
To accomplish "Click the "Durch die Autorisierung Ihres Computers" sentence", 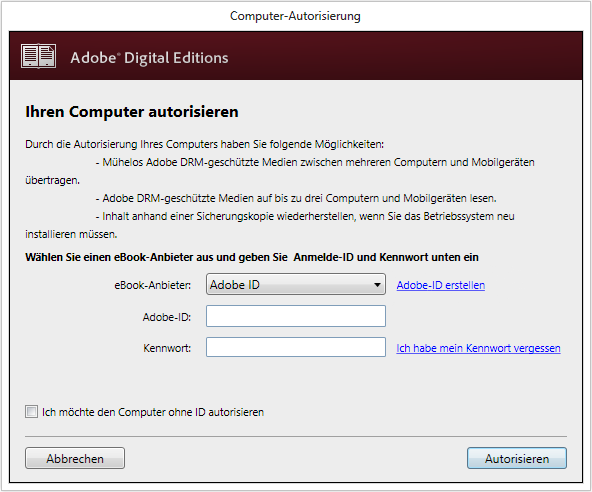I will (204, 144).
